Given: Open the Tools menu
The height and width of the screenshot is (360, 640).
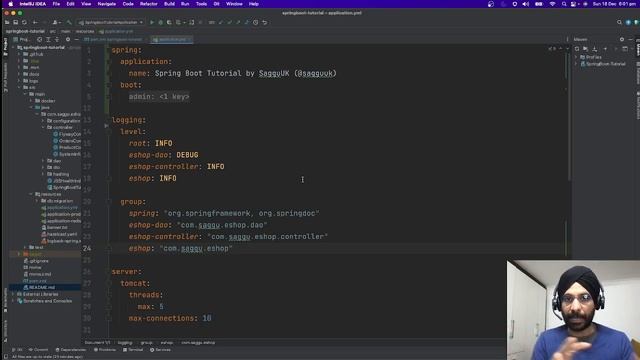Looking at the screenshot, I should click(201, 4).
